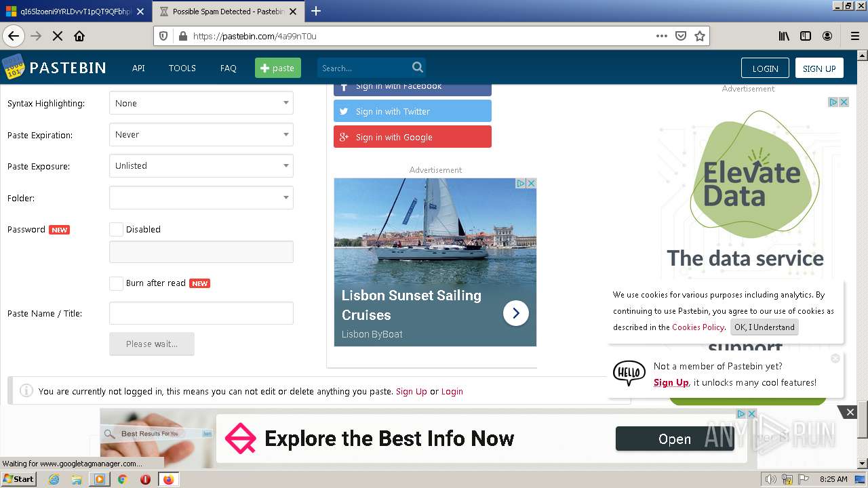Click the Start button
Image resolution: width=868 pixels, height=488 pixels.
pos(19,479)
